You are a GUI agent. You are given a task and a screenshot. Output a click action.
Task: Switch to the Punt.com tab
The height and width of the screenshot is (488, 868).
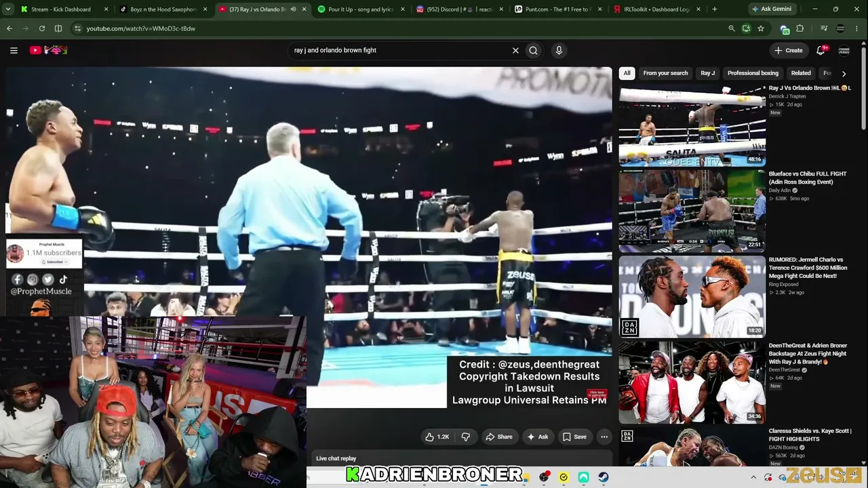(x=558, y=9)
